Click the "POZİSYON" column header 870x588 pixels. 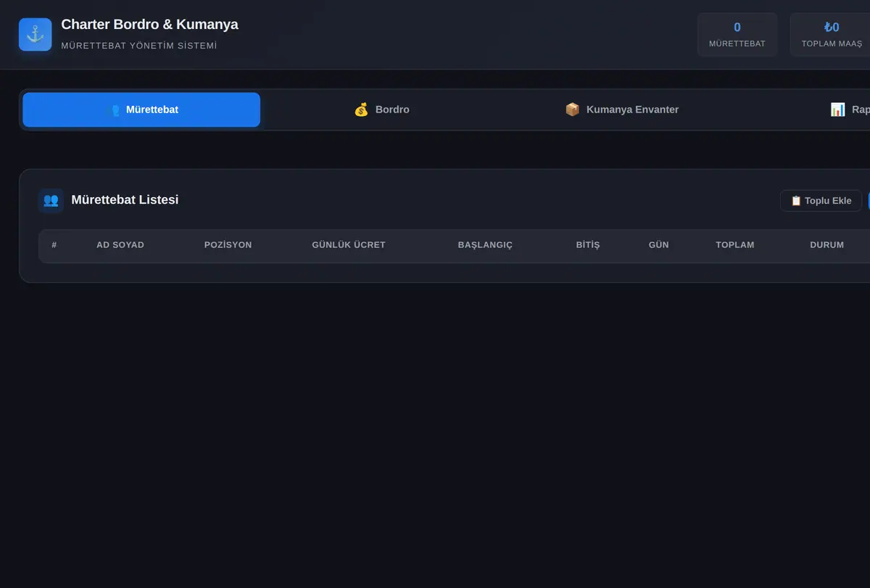pos(228,245)
